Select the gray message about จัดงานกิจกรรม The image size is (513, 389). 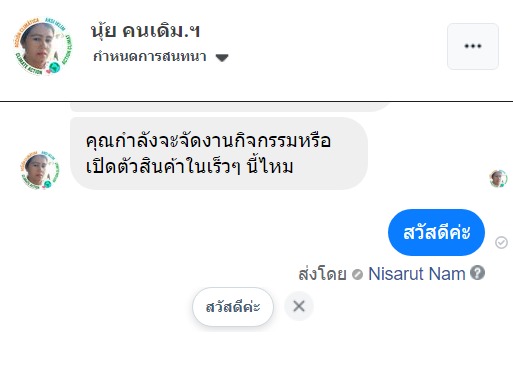tap(219, 153)
